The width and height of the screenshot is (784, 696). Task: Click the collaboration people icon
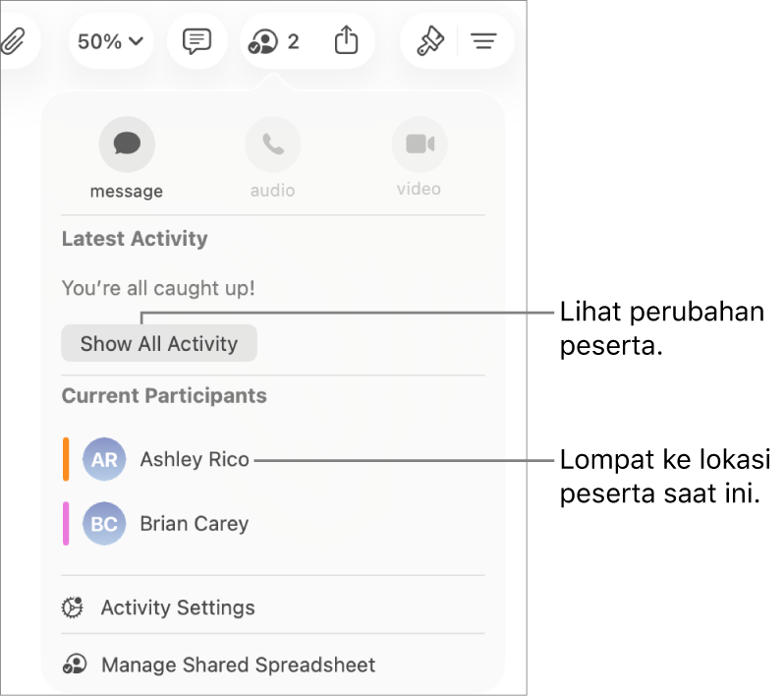tap(263, 41)
